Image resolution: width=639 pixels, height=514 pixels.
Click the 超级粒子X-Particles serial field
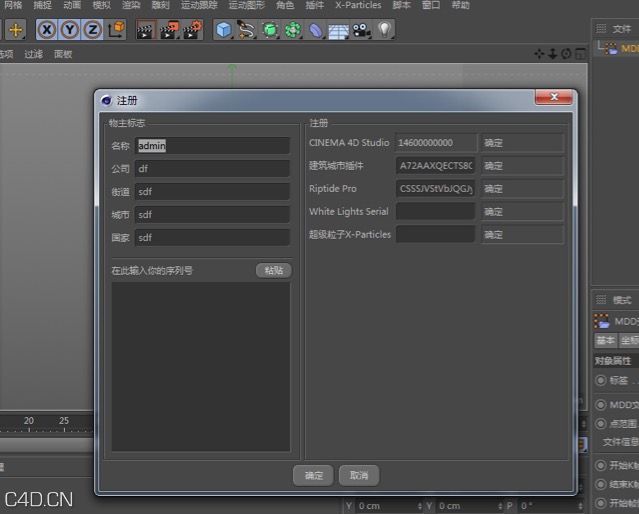point(436,234)
